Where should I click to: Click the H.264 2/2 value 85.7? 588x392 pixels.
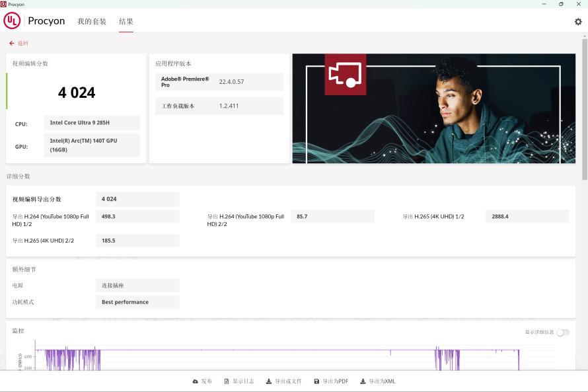(332, 216)
